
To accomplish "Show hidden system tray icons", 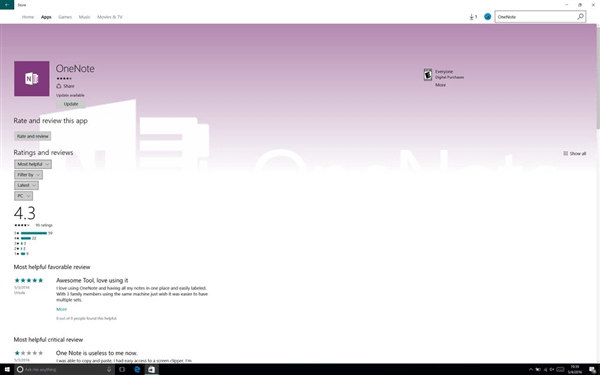I will coord(531,369).
